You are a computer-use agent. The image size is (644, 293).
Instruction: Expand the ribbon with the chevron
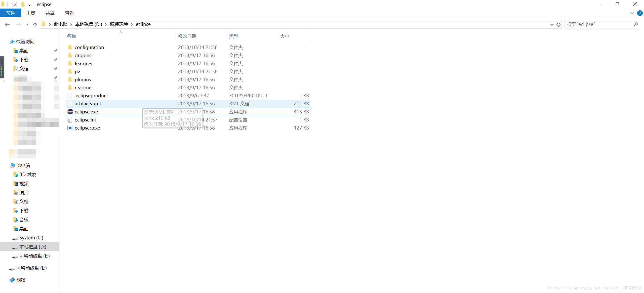coord(632,13)
